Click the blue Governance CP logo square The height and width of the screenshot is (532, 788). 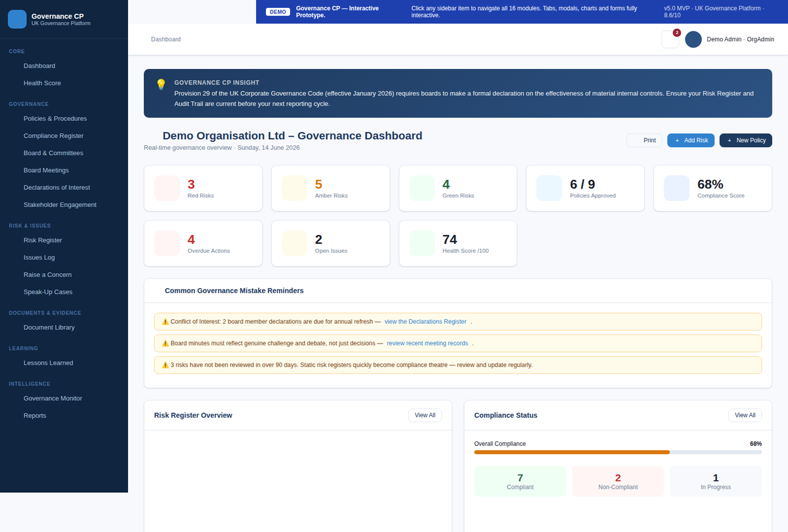(17, 19)
